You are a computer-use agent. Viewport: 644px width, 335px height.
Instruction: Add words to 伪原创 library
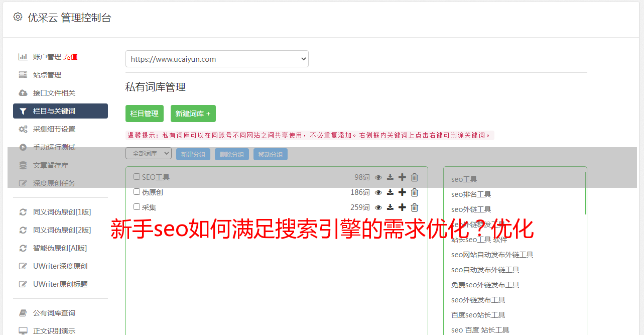402,192
